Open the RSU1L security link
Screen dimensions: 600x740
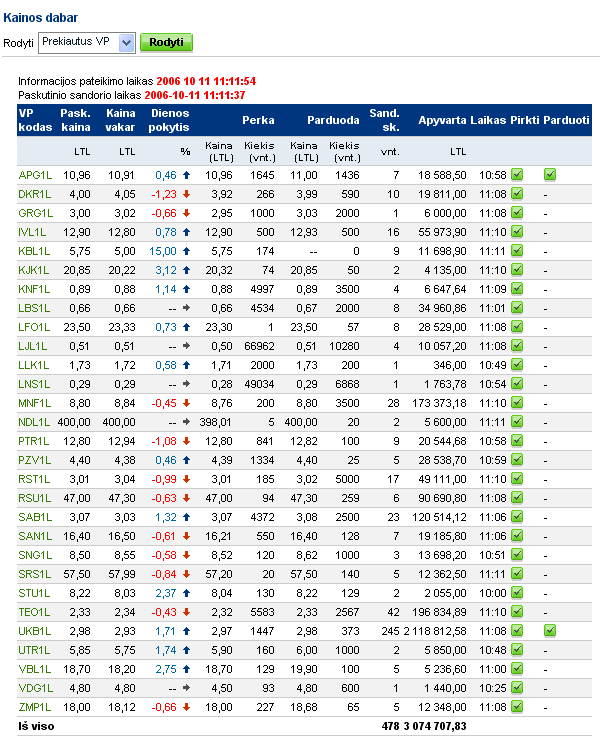click(x=34, y=498)
